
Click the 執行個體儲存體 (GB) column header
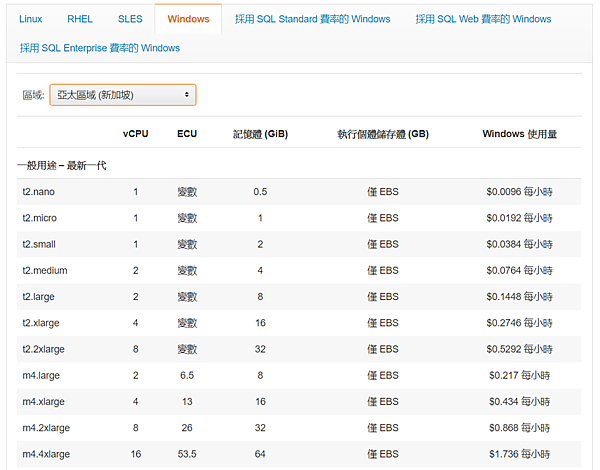[x=383, y=134]
